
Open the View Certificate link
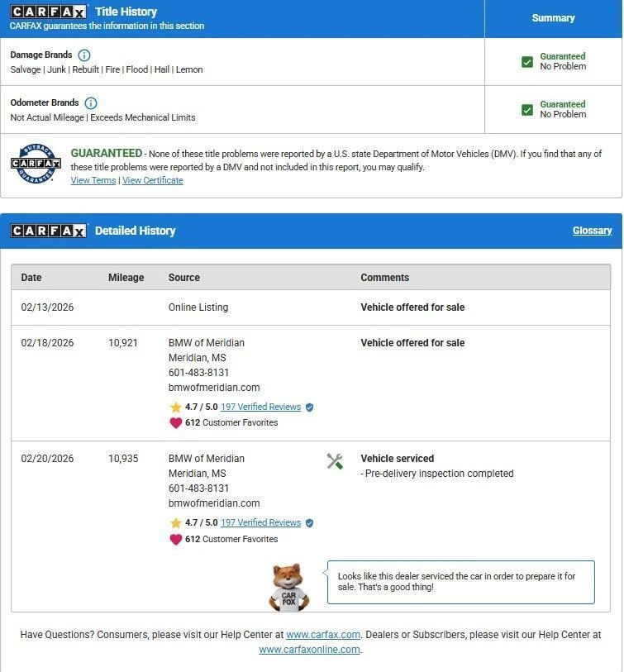(x=153, y=180)
